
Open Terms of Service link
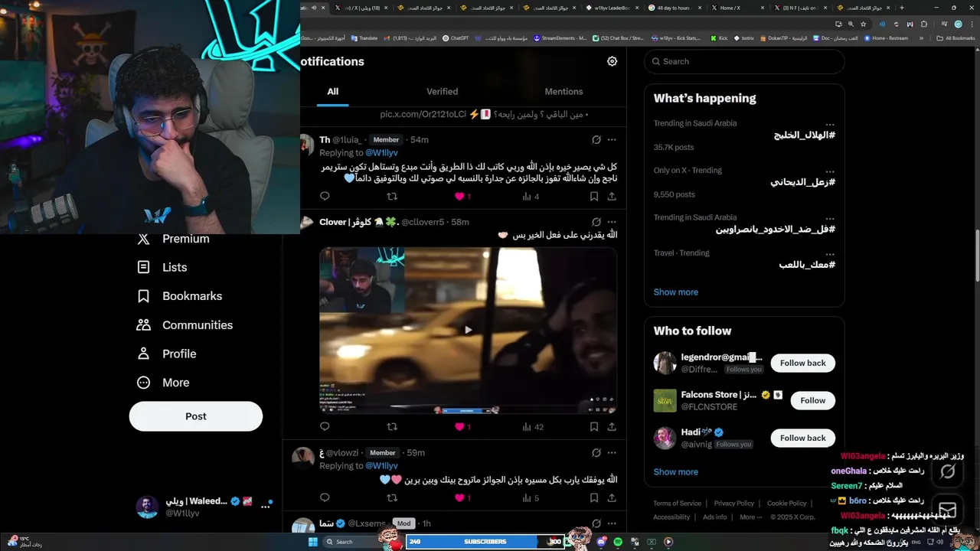pos(677,504)
